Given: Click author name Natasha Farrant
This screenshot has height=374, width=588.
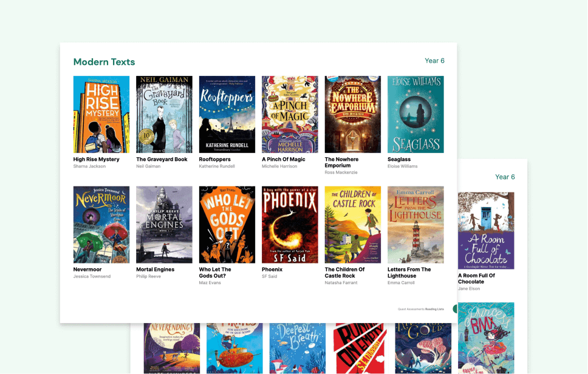Looking at the screenshot, I should [x=341, y=282].
